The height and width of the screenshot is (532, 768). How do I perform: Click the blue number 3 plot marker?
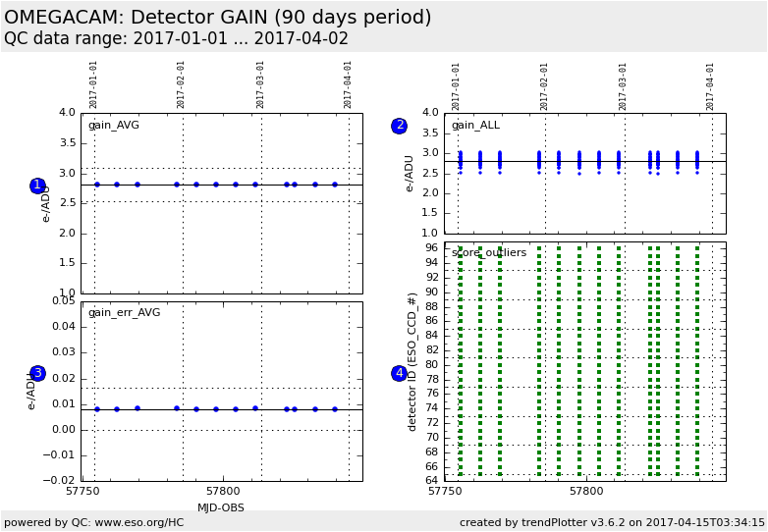pyautogui.click(x=37, y=373)
